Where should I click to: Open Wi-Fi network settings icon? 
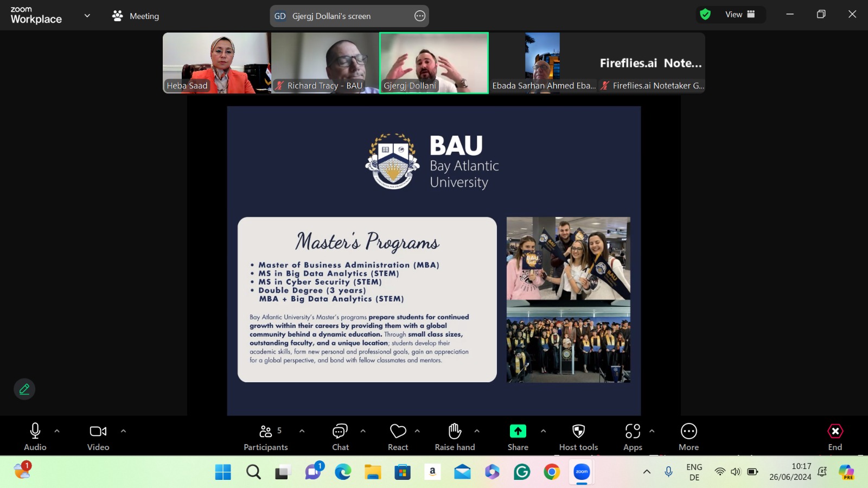pyautogui.click(x=720, y=472)
